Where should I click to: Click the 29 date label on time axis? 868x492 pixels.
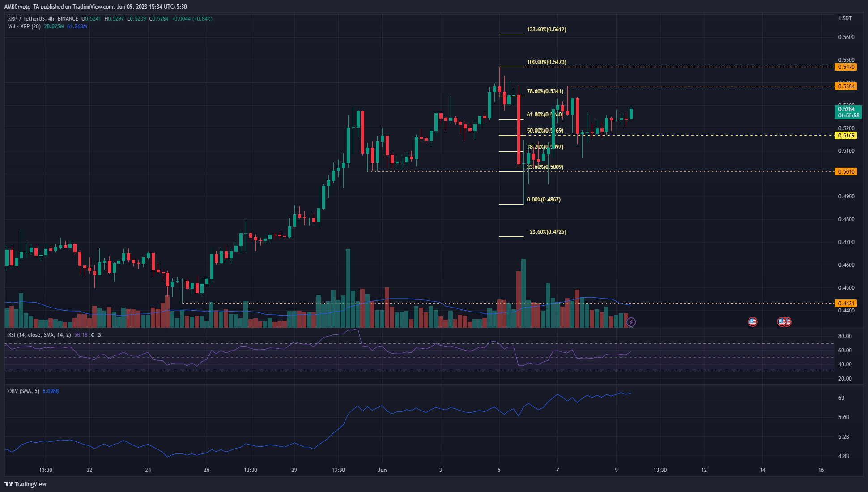[x=294, y=470]
